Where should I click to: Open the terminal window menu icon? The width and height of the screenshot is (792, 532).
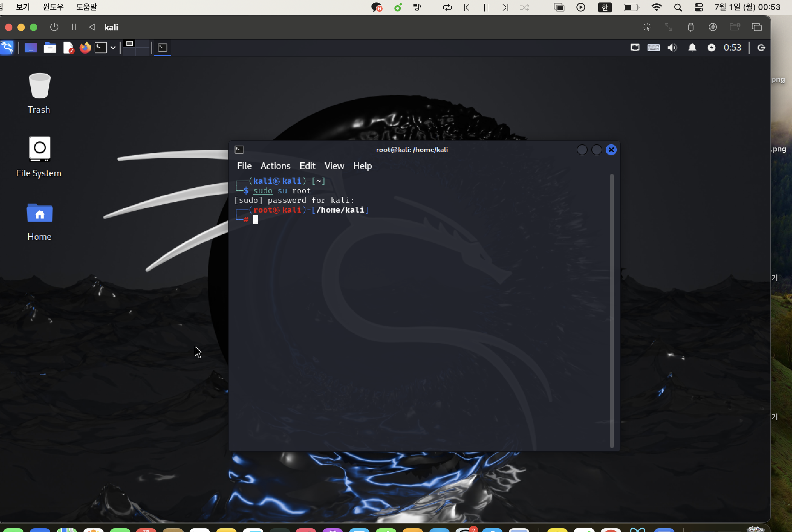(239, 150)
